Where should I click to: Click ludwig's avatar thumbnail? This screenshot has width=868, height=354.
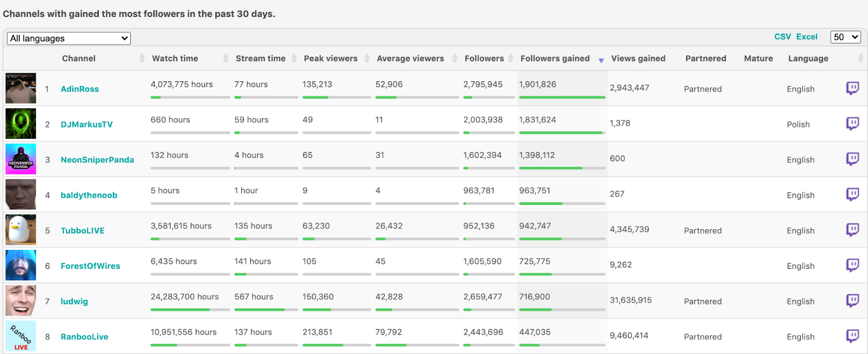[21, 300]
